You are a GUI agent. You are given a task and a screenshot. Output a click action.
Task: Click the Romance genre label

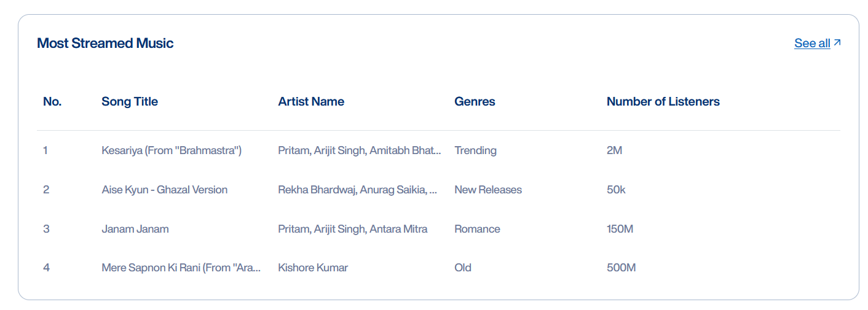coord(477,229)
